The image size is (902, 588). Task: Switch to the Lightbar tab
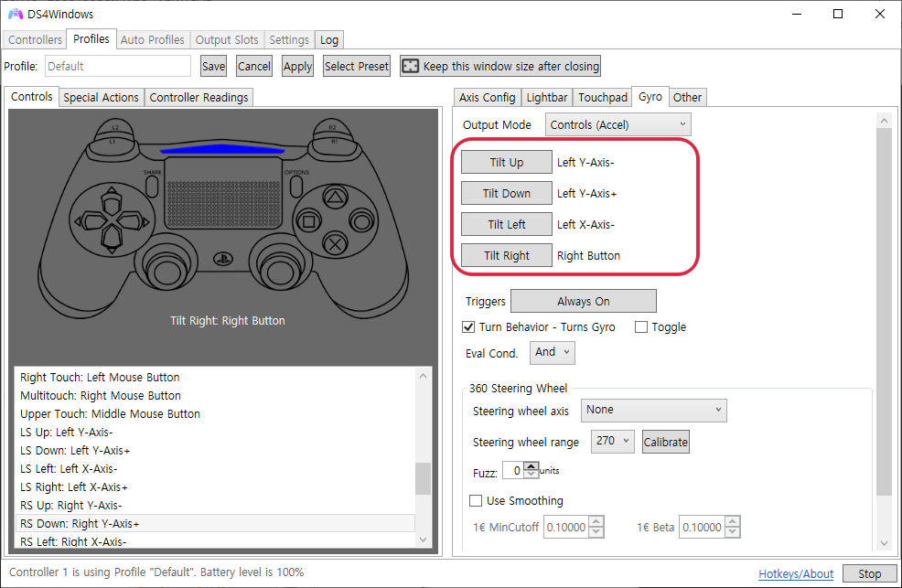pyautogui.click(x=546, y=96)
